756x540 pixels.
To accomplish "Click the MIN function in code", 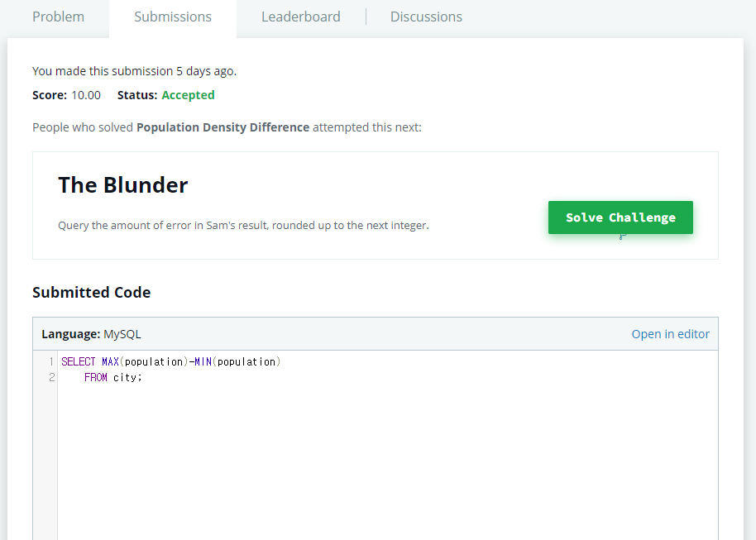I will pyautogui.click(x=203, y=361).
